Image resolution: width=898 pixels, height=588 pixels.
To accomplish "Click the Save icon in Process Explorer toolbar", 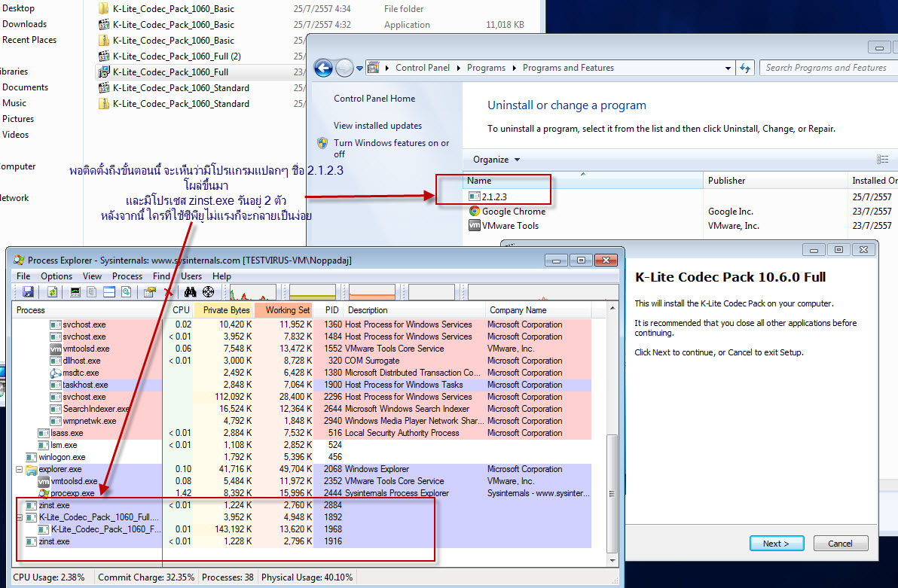I will 28,292.
